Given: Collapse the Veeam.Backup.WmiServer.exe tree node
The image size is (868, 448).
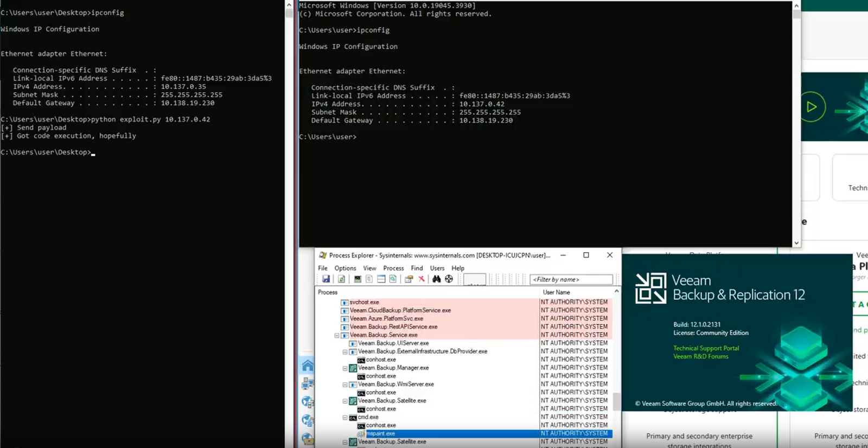Looking at the screenshot, I should (x=345, y=385).
